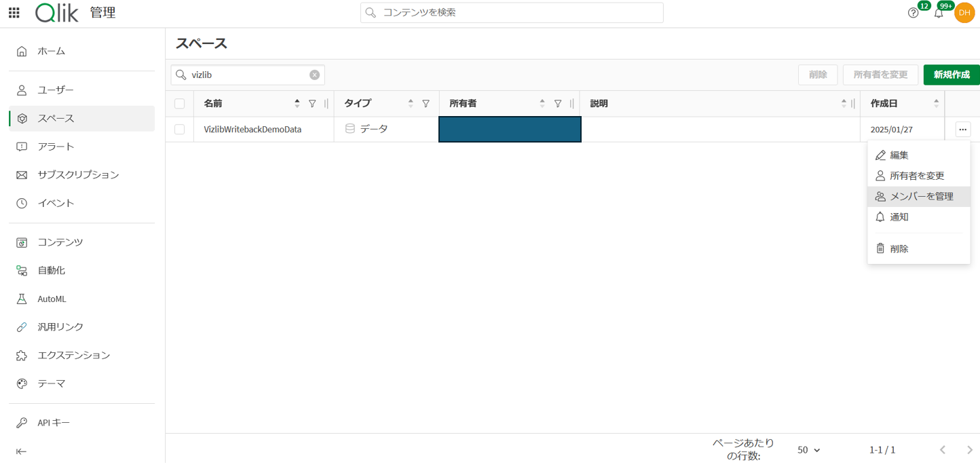This screenshot has width=980, height=471.
Task: Toggle the select-all header checkbox
Action: 179,104
